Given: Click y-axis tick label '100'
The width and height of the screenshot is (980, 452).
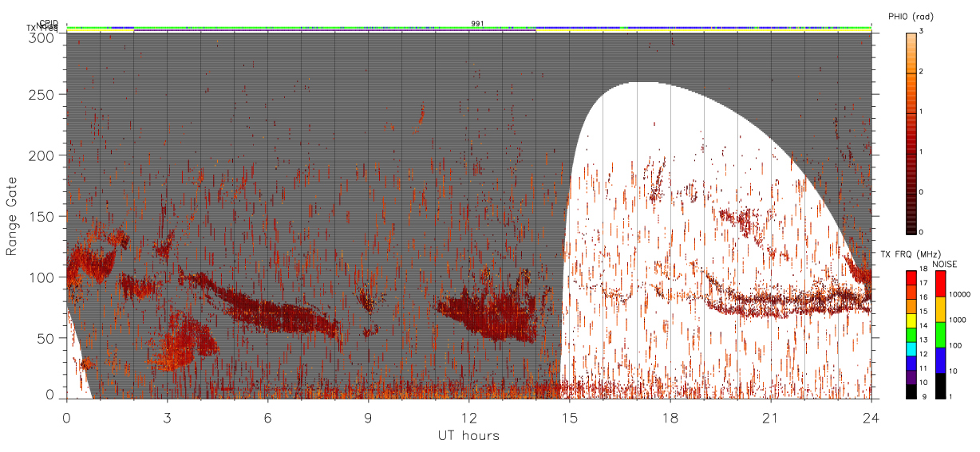Looking at the screenshot, I should (x=41, y=277).
